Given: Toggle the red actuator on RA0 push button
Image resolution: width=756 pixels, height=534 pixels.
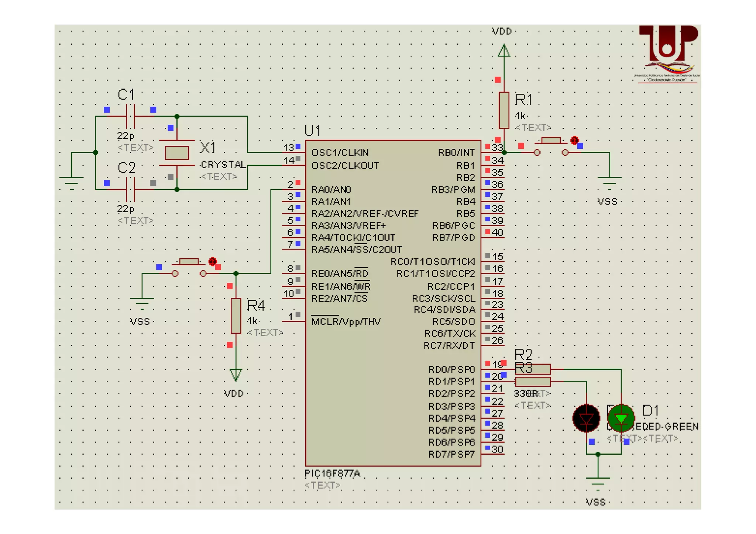Looking at the screenshot, I should 212,261.
